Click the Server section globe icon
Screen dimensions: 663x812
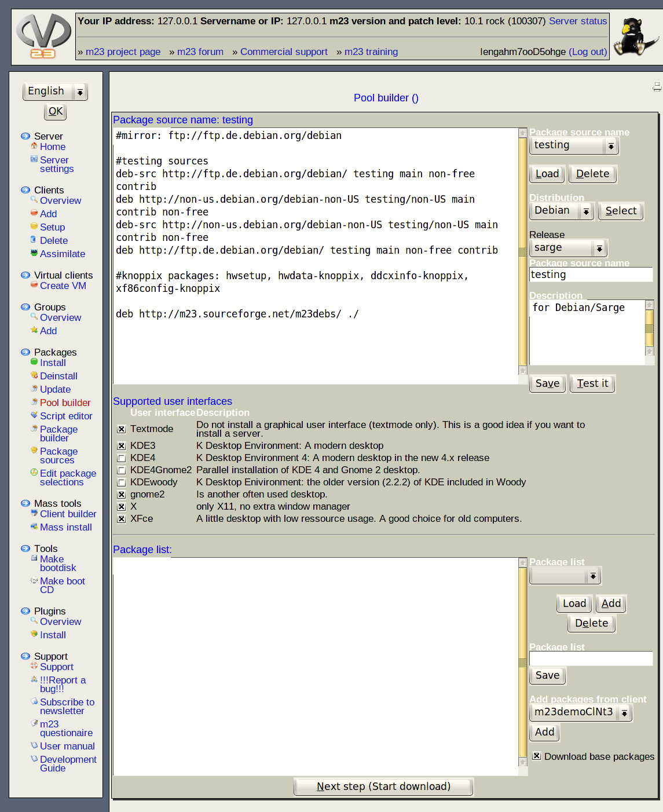25,136
